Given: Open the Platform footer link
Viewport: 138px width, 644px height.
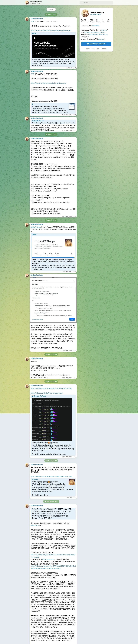Looking at the screenshot, I should point(104,49).
